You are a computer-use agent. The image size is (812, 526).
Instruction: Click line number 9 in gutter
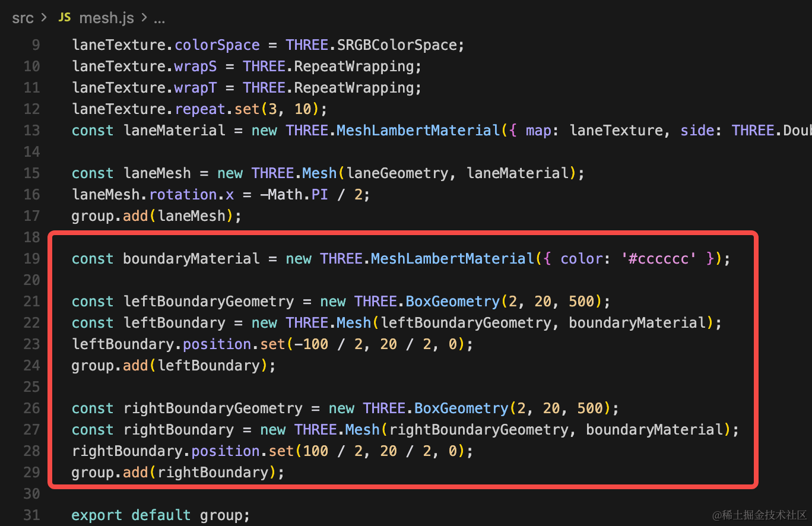coord(36,45)
